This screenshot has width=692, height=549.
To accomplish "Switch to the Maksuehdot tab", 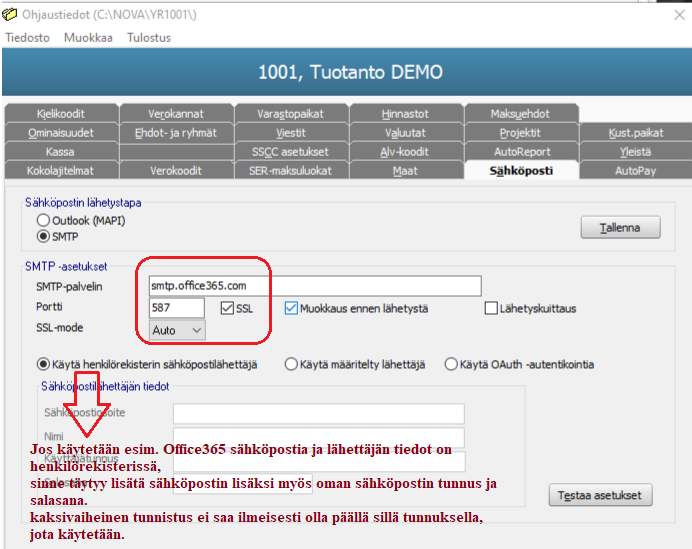I will (x=521, y=114).
